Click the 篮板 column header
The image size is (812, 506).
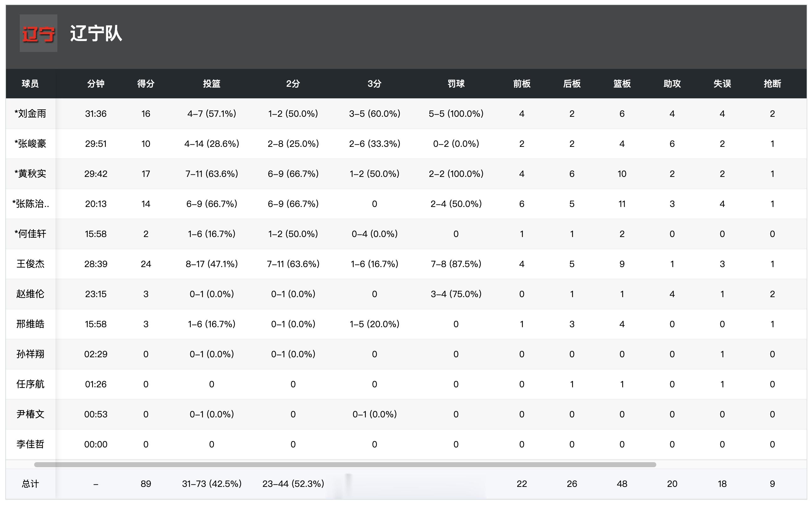[622, 84]
